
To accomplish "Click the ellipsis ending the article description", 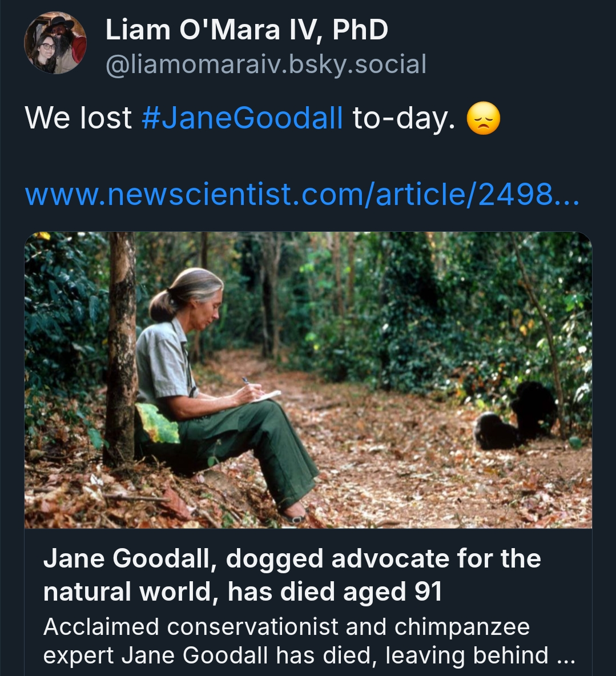I will click(566, 656).
